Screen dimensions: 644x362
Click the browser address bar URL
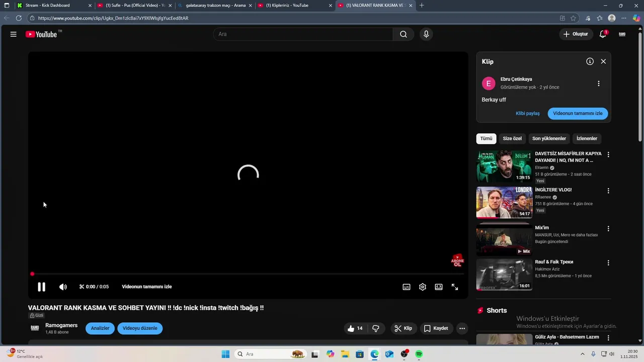(x=113, y=18)
